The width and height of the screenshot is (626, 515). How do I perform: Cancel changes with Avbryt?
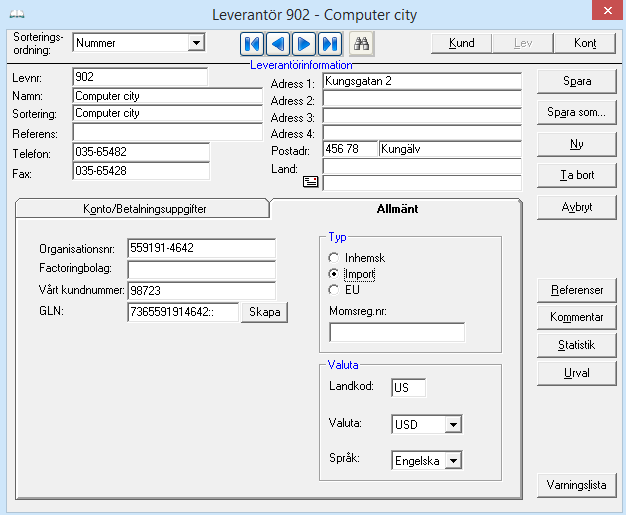(577, 207)
